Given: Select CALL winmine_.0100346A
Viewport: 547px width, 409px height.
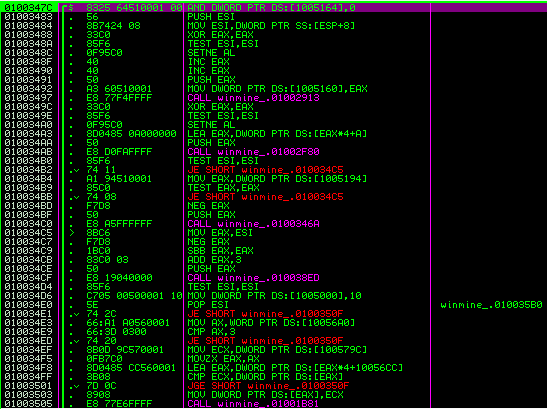Looking at the screenshot, I should point(253,224).
